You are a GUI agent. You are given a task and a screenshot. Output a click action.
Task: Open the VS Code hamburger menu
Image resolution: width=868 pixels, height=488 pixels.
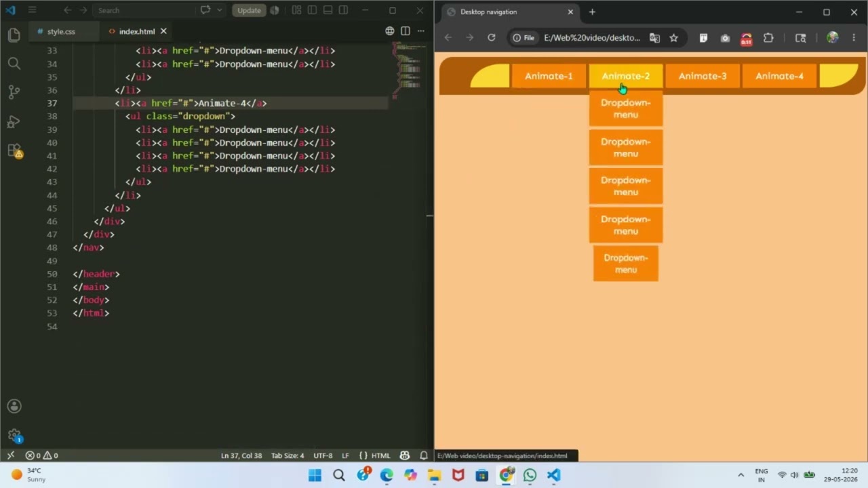[x=32, y=10]
